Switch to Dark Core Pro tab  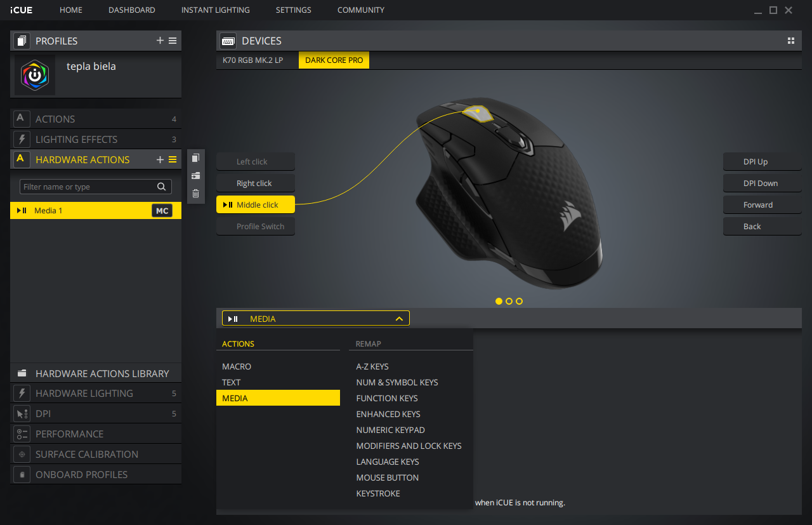point(334,60)
